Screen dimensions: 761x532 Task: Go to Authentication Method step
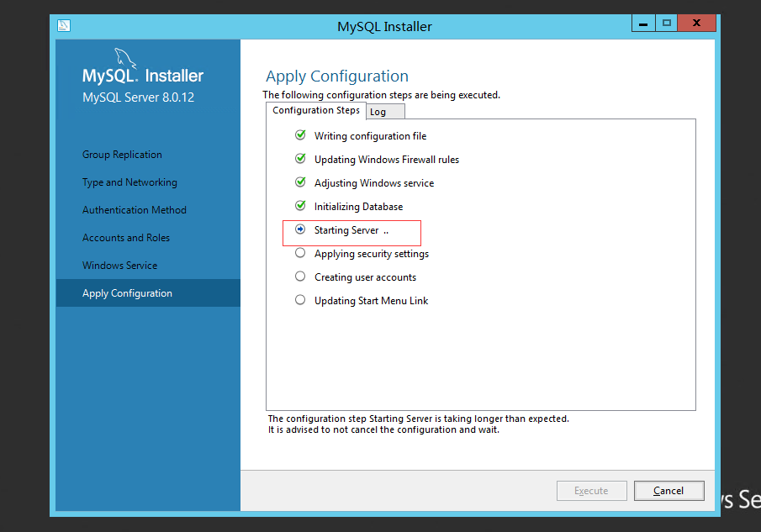134,210
